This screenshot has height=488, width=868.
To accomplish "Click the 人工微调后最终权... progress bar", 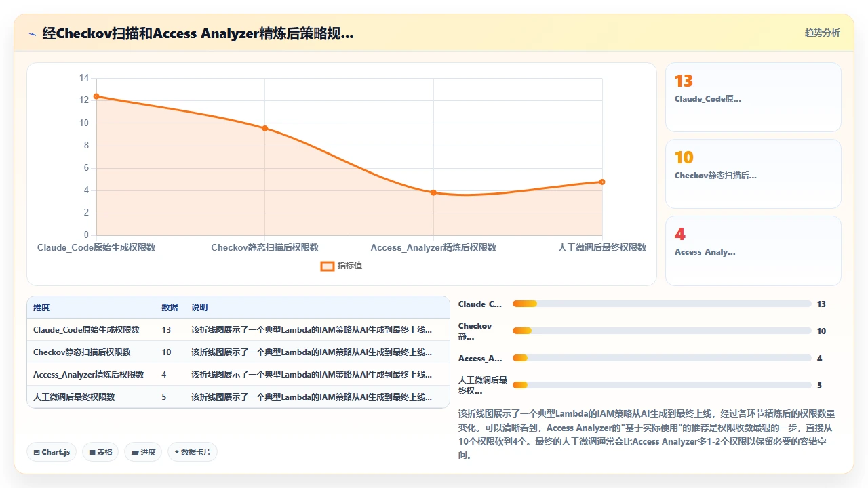I will tap(662, 385).
